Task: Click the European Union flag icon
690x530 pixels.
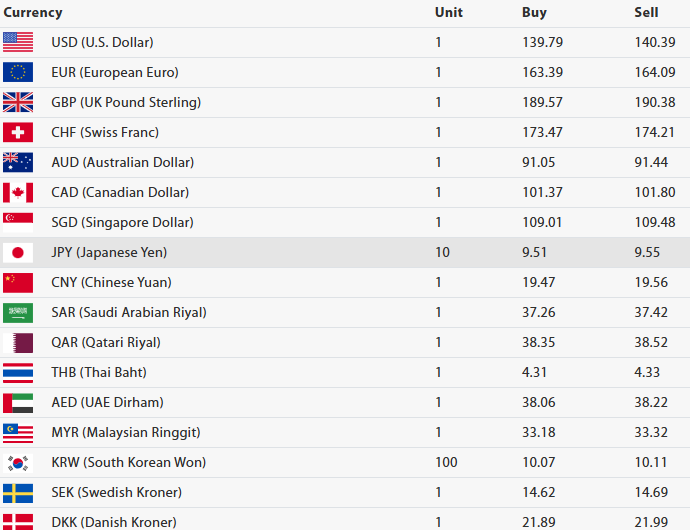Action: point(18,72)
